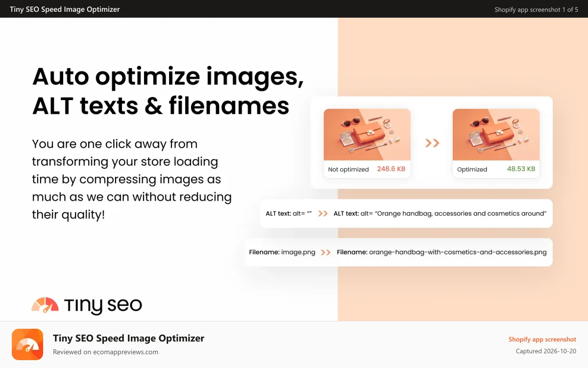Click the 'Optimized' label under the second image
This screenshot has height=368, width=588.
pos(472,169)
